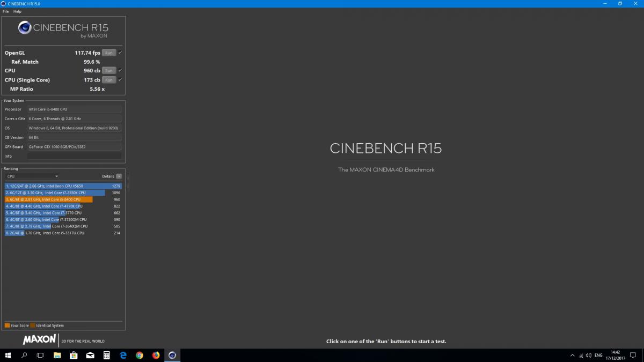Launch Firefox from the taskbar
Screen dimensions: 644x362
[156, 355]
